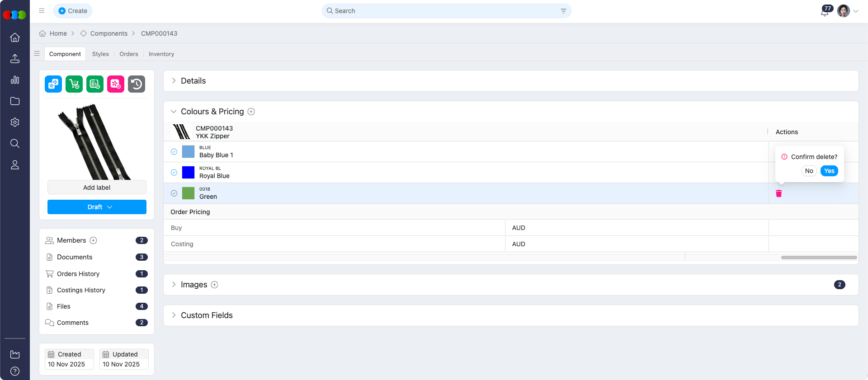
Task: Open the history clock icon button
Action: point(137,84)
